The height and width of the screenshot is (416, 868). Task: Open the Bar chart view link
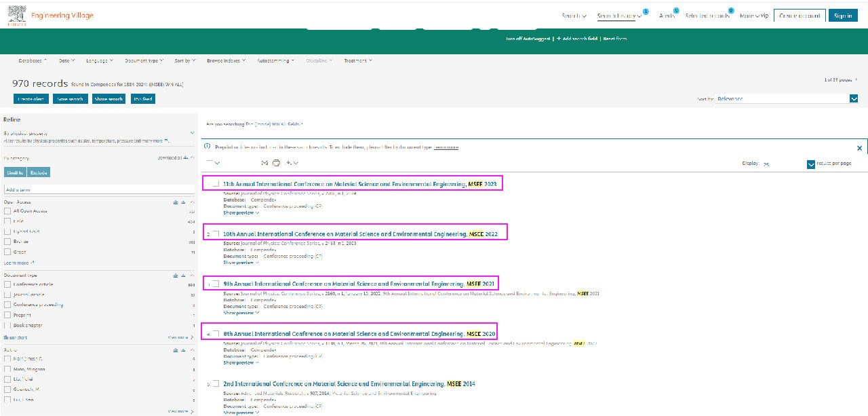[x=16, y=337]
